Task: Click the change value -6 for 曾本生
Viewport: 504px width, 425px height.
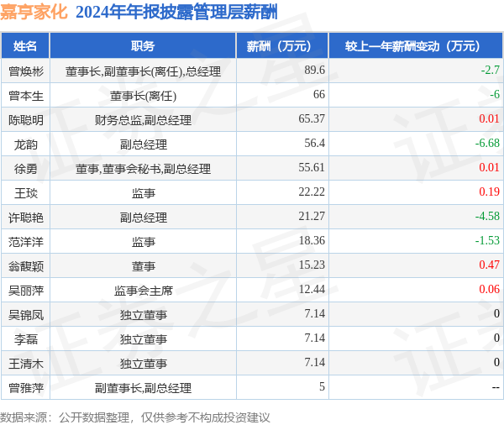Action: (495, 94)
